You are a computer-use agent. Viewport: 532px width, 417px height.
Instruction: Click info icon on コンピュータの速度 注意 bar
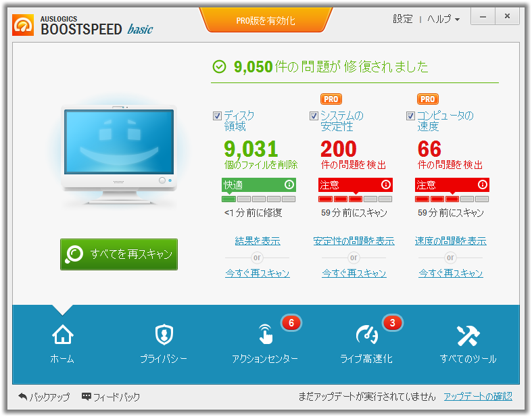coord(483,185)
